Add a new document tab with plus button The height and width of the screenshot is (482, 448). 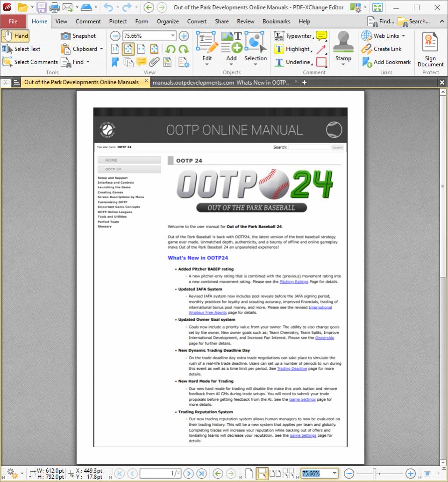(304, 82)
